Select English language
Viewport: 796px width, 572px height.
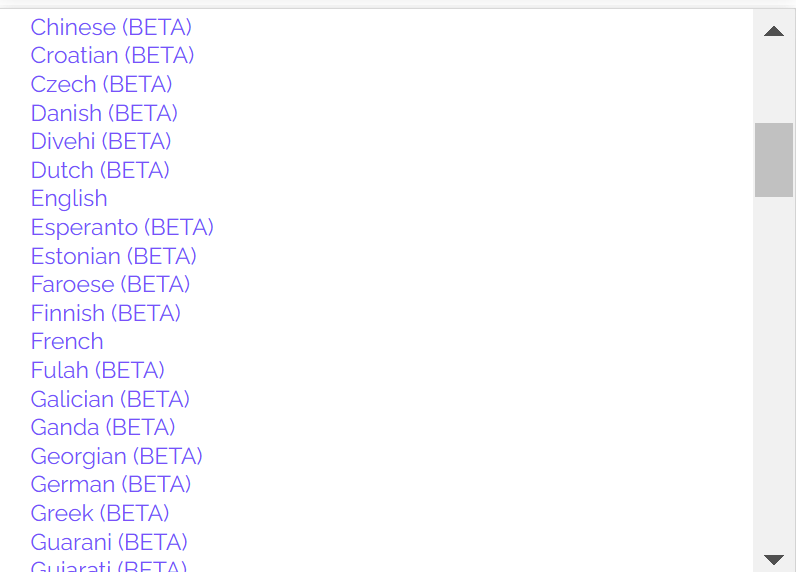(69, 198)
